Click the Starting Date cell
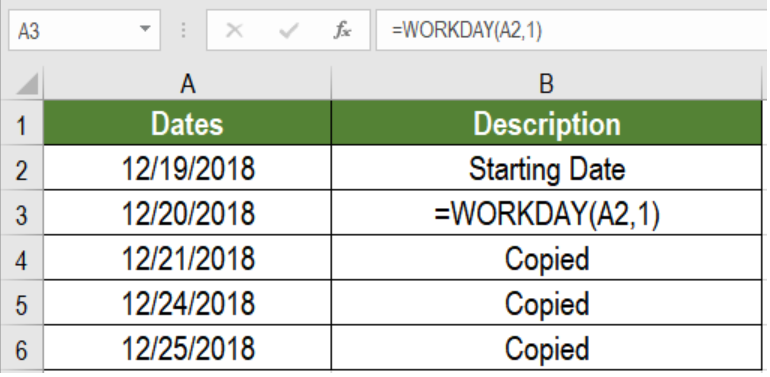770x377 pixels. tap(547, 168)
